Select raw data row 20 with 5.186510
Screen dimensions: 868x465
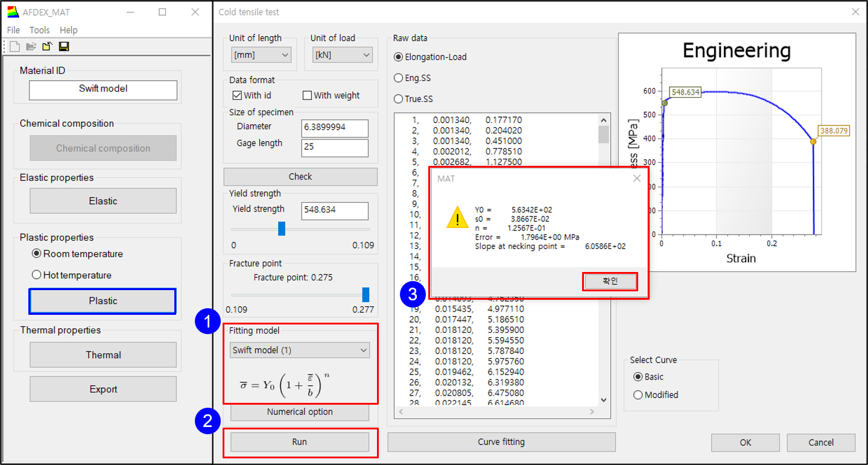(466, 319)
